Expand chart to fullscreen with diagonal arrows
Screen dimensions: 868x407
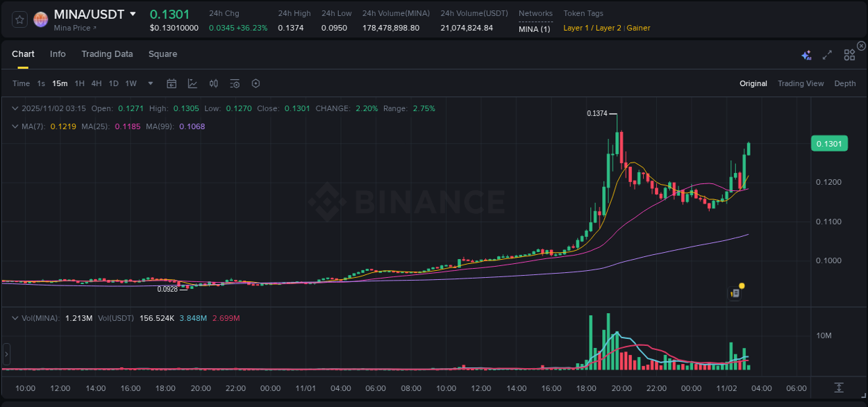coord(827,53)
